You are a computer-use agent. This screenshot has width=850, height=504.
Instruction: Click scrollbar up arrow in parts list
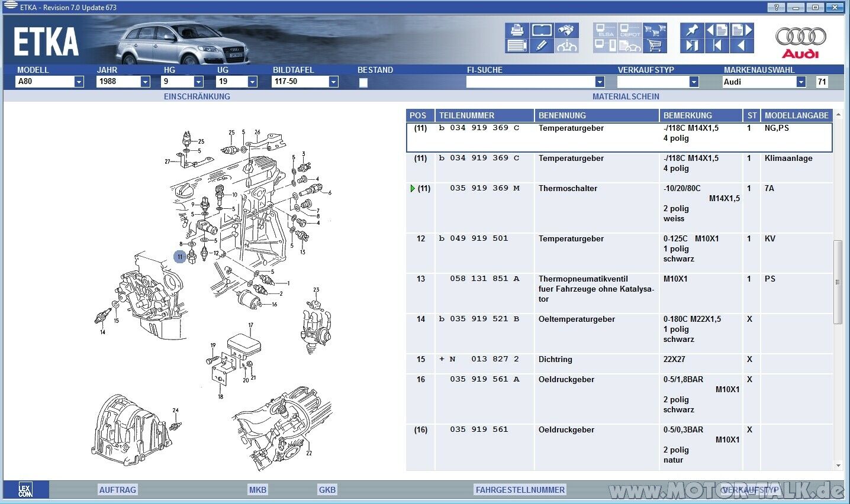click(838, 114)
